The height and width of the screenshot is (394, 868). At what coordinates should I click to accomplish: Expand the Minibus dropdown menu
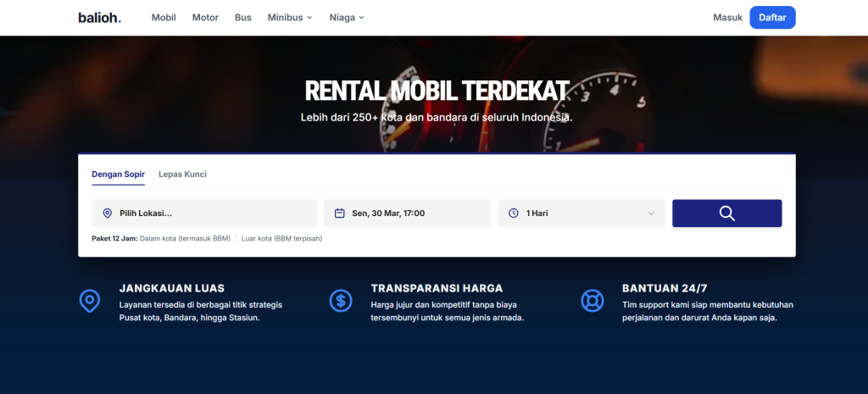coord(290,17)
